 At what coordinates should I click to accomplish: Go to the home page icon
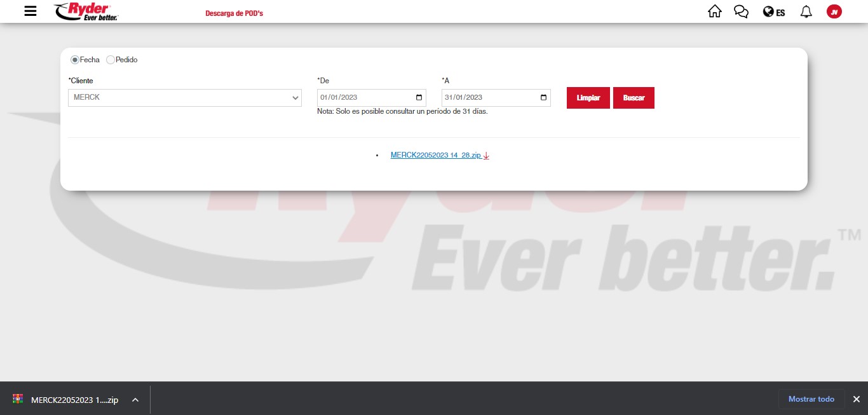point(715,11)
